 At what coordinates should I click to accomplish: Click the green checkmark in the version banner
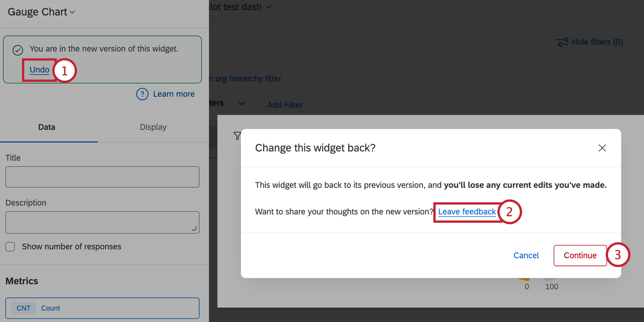[x=17, y=50]
